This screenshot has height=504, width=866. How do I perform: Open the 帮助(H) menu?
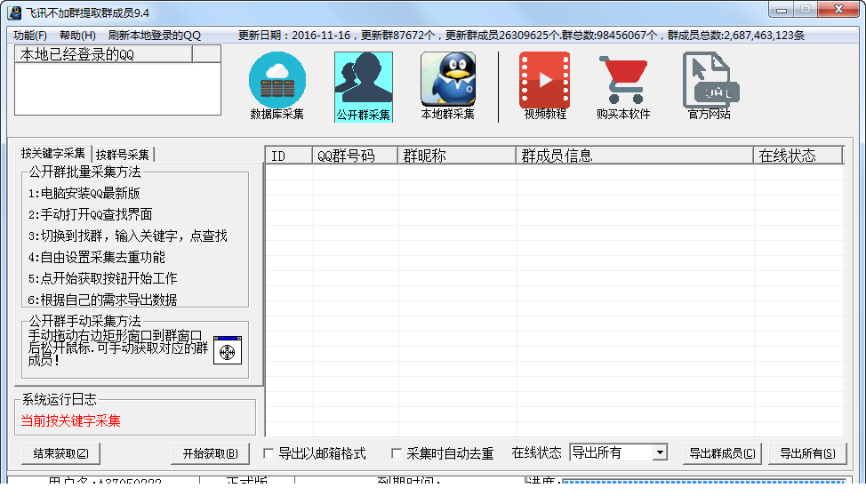77,36
